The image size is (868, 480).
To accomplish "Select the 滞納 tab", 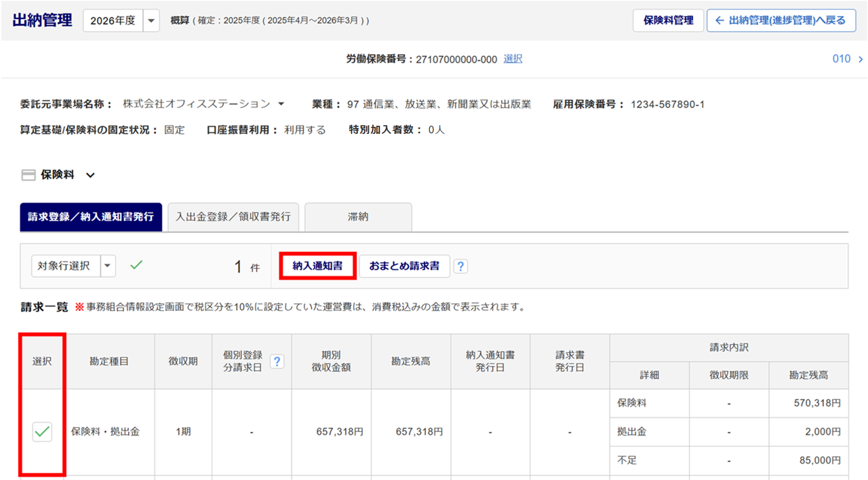I will (x=358, y=217).
